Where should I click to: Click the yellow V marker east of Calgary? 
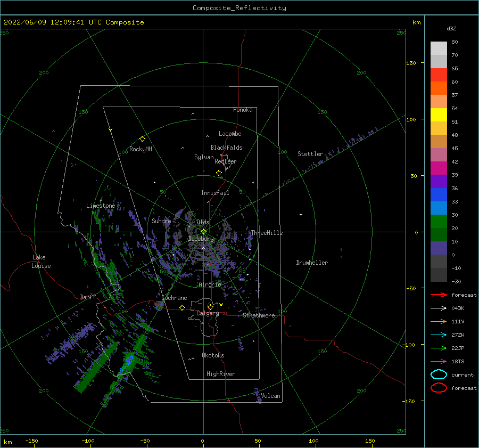221,305
